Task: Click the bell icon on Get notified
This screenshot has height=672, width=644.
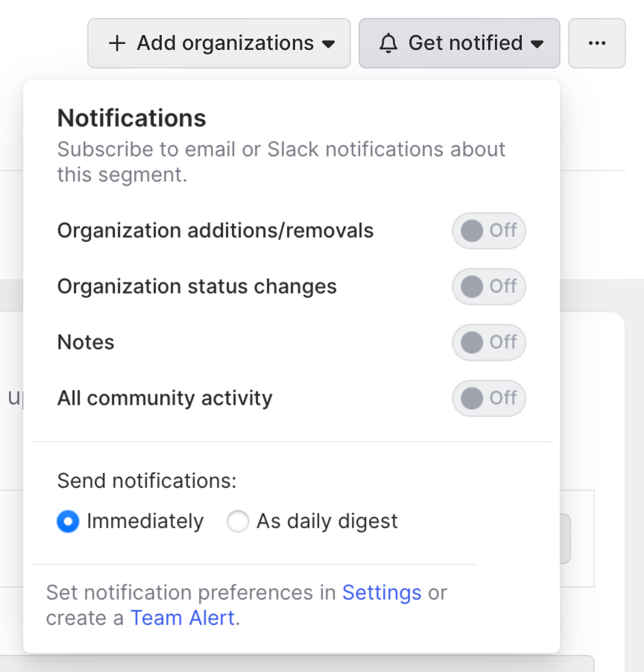Action: [388, 43]
